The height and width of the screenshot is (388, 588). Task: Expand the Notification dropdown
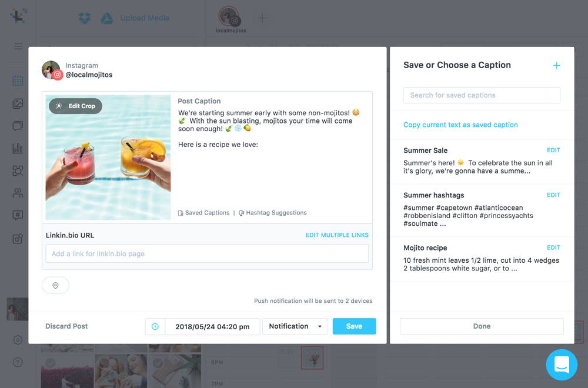click(x=295, y=326)
